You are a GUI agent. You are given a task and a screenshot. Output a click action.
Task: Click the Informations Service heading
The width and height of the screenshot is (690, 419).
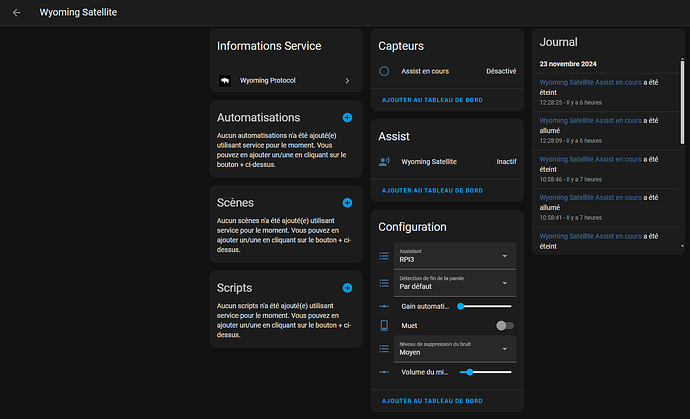coord(269,46)
